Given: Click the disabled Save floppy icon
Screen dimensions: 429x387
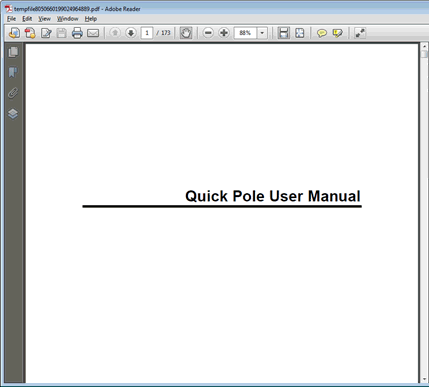Looking at the screenshot, I should 61,33.
